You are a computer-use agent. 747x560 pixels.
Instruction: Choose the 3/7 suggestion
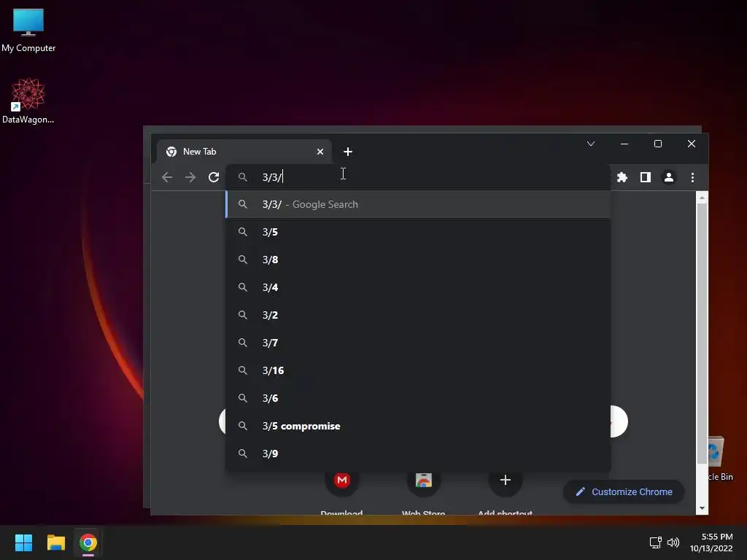[418, 343]
